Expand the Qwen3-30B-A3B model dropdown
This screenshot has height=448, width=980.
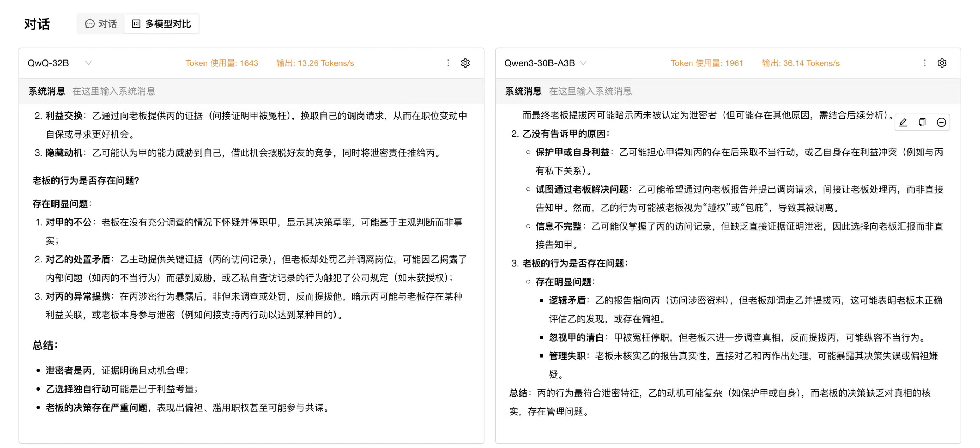tap(583, 63)
